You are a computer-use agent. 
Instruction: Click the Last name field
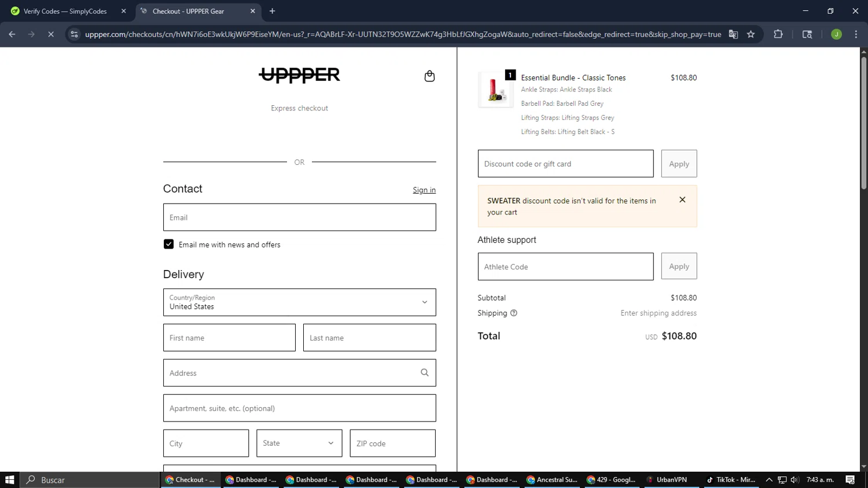click(x=369, y=338)
